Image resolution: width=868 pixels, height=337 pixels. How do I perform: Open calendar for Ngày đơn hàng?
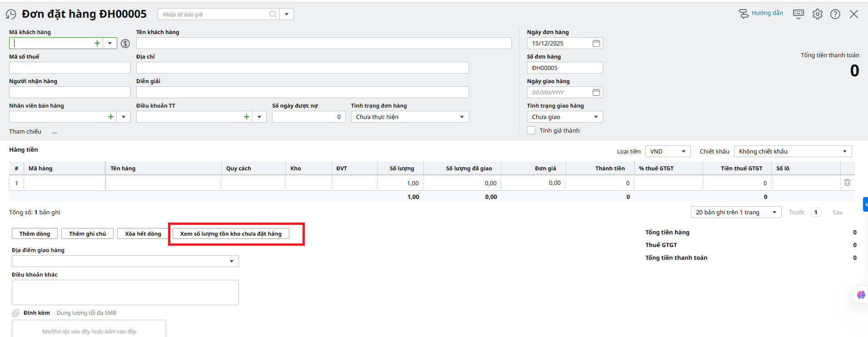point(596,43)
